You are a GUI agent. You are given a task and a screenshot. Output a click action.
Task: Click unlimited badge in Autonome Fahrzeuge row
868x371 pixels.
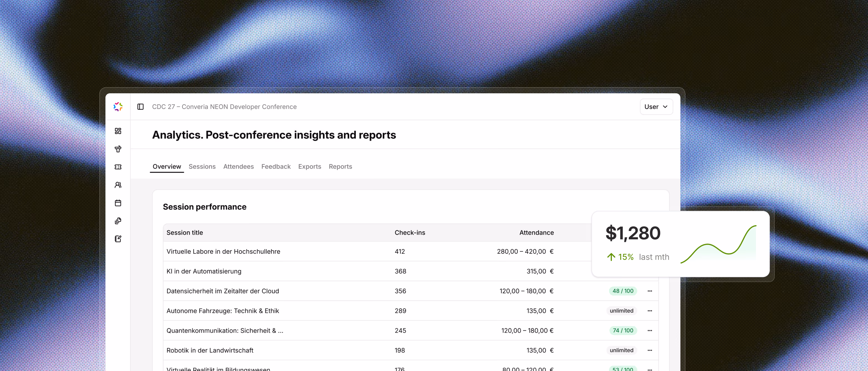coord(621,311)
